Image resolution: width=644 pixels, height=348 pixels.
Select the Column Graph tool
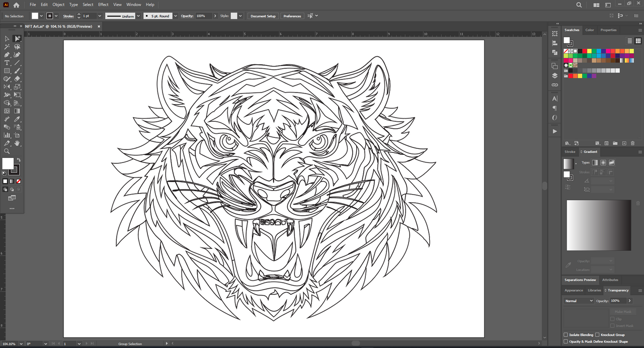coord(7,135)
